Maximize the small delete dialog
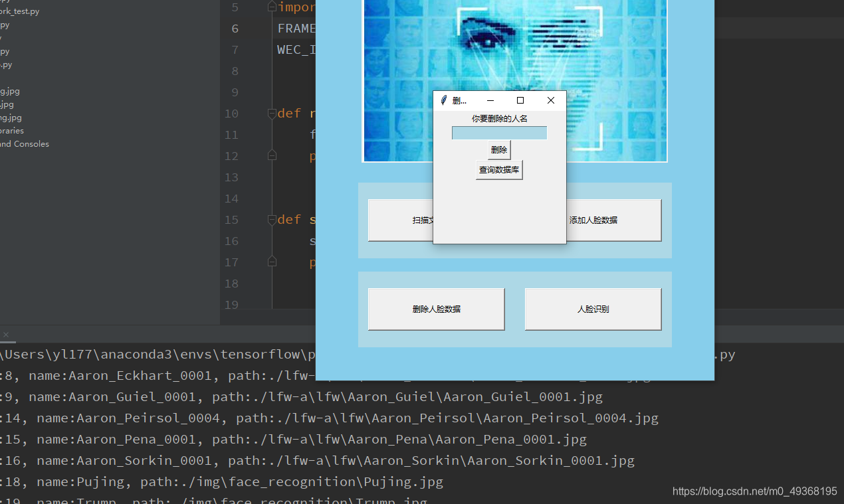This screenshot has width=844, height=504. 520,100
